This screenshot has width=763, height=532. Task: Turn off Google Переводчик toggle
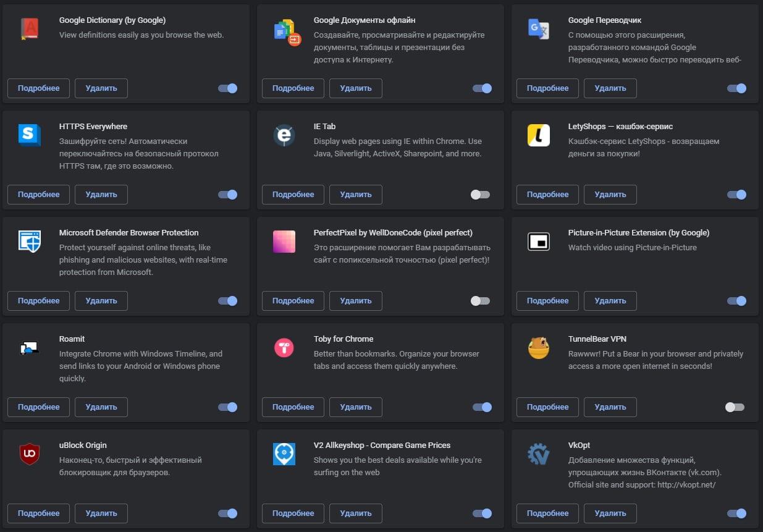[x=737, y=88]
